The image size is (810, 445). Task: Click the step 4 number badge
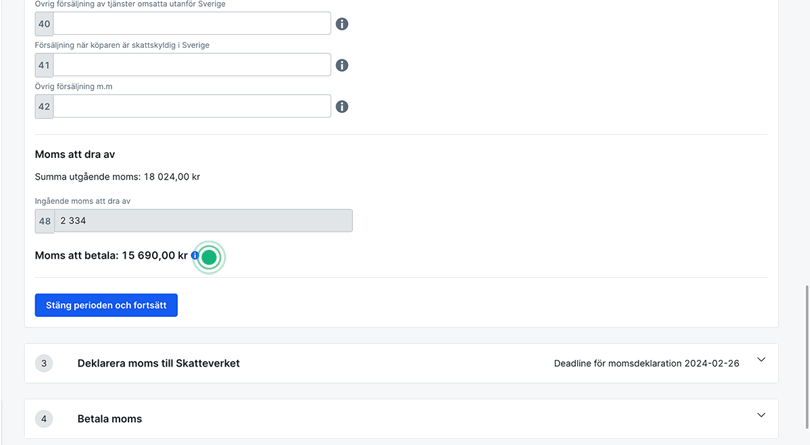point(45,419)
